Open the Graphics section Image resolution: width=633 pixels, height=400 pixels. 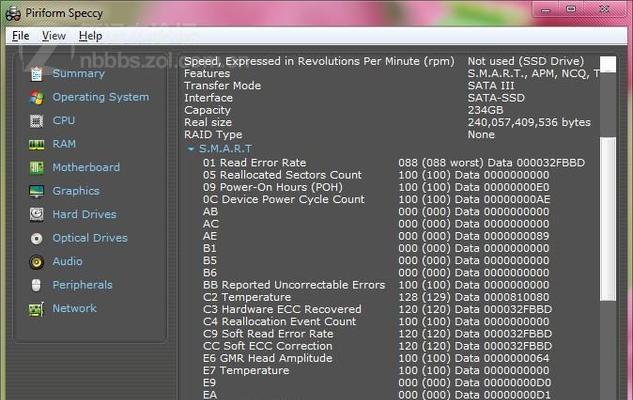[x=76, y=191]
